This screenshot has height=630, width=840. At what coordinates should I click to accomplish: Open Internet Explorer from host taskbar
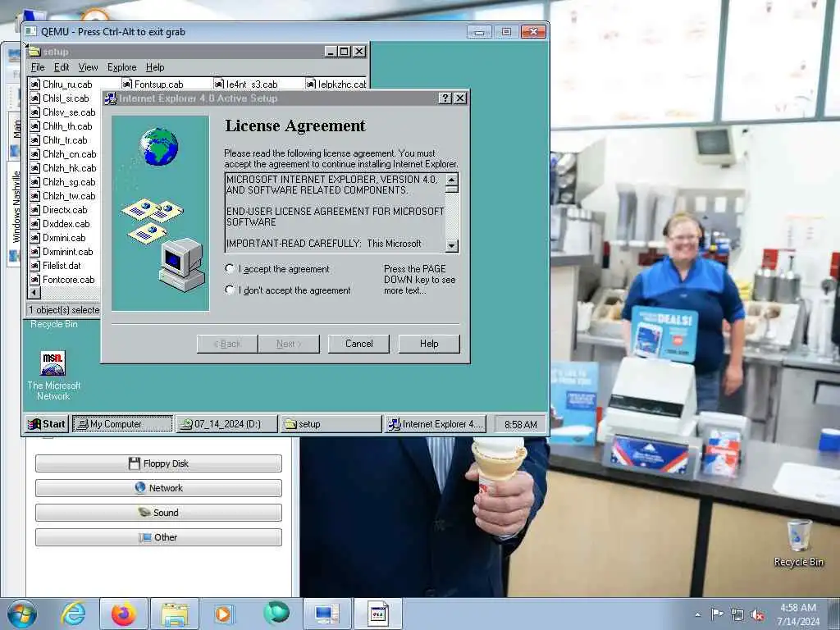[x=73, y=614]
